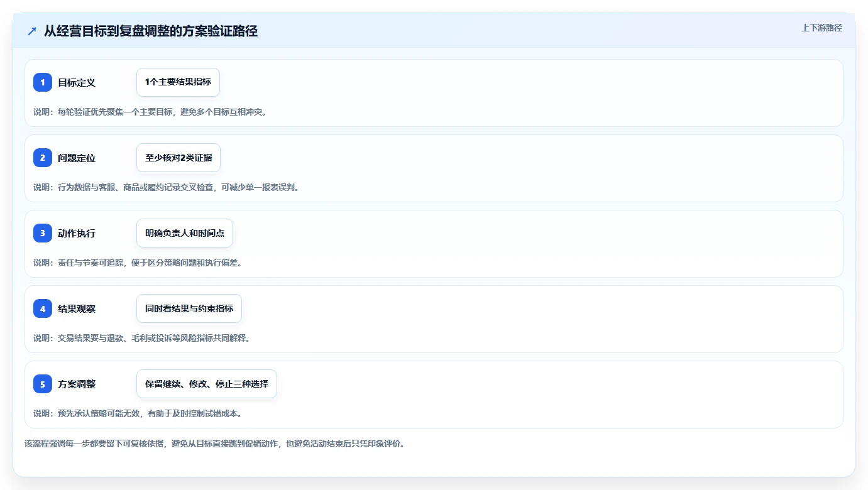Click the 目标定义 step title
The height and width of the screenshot is (490, 868).
pyautogui.click(x=77, y=82)
